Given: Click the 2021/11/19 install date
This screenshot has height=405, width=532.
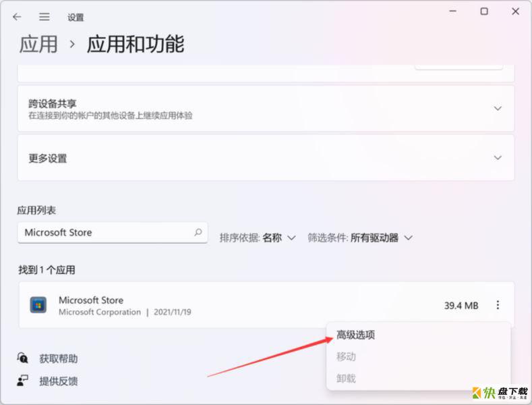Looking at the screenshot, I should click(173, 312).
